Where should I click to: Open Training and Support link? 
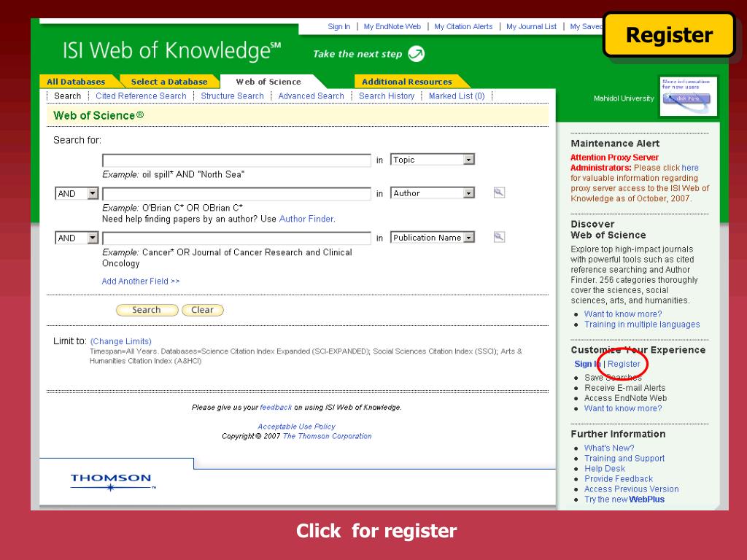point(624,458)
